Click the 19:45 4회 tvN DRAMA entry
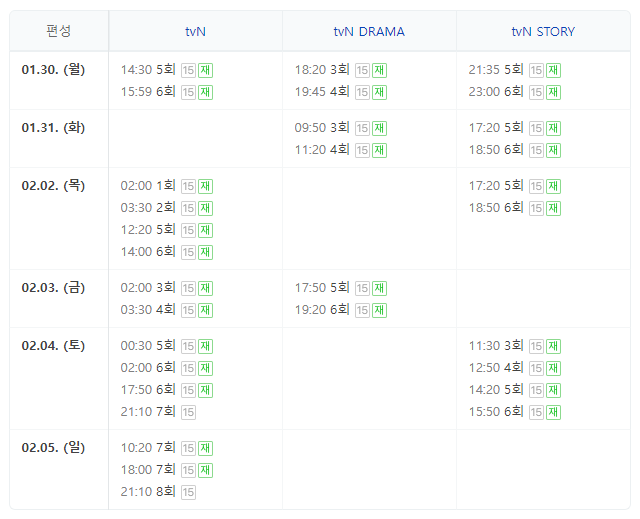This screenshot has height=519, width=640. click(x=322, y=92)
